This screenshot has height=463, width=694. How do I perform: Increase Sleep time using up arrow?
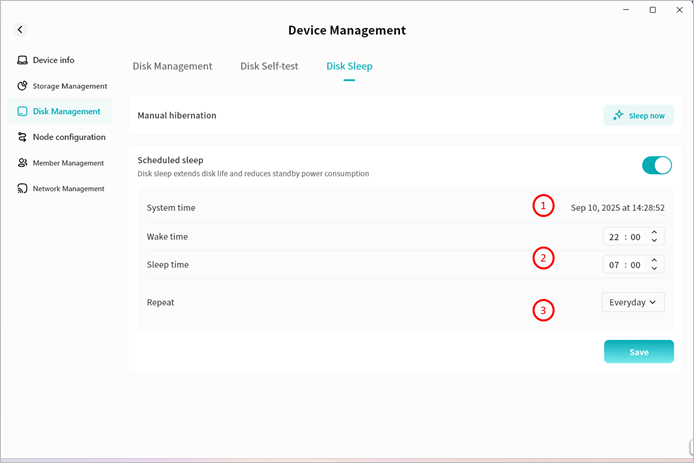(x=654, y=260)
